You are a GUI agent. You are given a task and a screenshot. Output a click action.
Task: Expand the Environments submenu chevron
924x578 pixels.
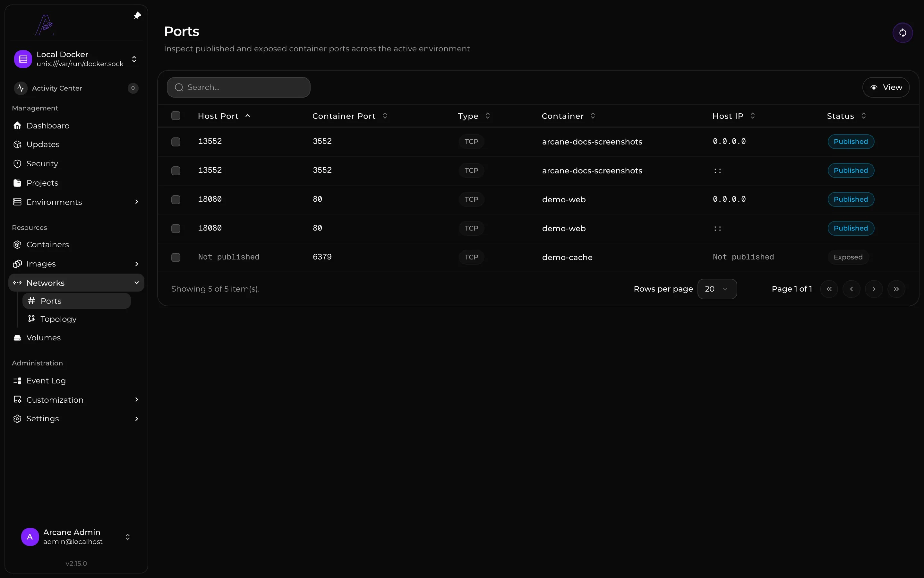[x=137, y=202]
